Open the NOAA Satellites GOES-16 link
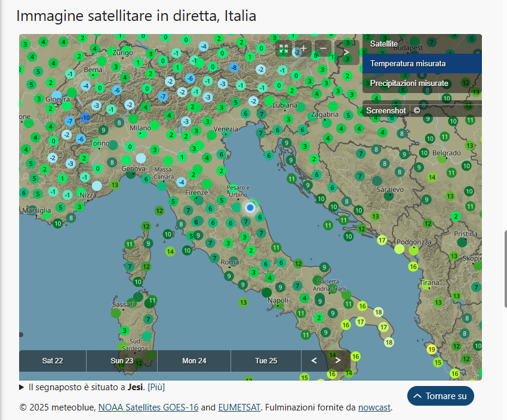The width and height of the screenshot is (507, 420). click(148, 407)
